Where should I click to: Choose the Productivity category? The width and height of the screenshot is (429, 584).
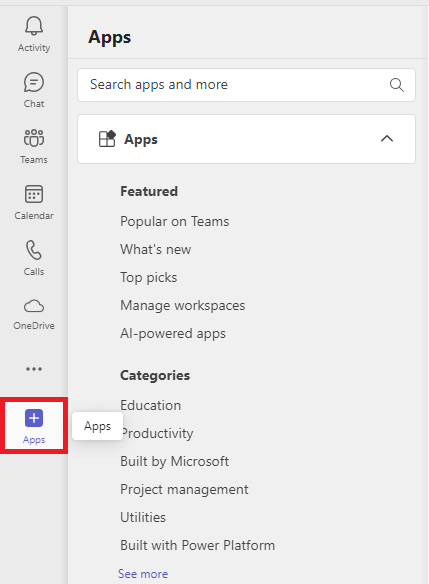click(x=157, y=433)
